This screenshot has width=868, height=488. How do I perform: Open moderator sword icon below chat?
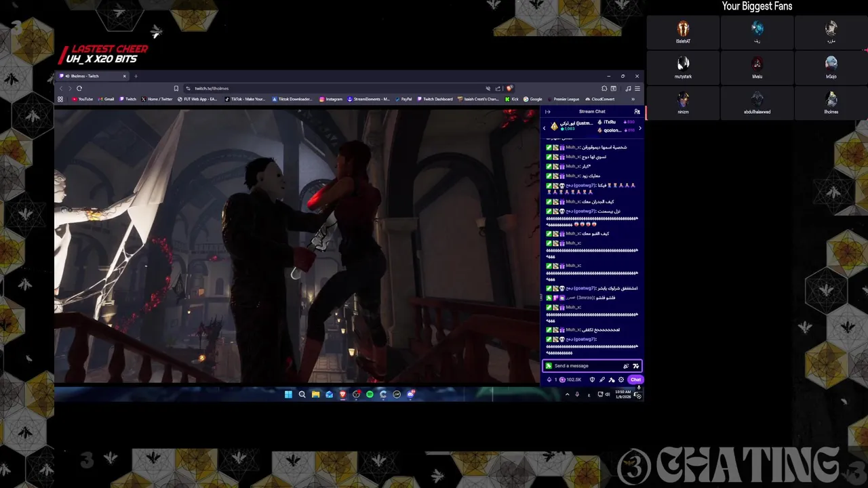coord(602,380)
